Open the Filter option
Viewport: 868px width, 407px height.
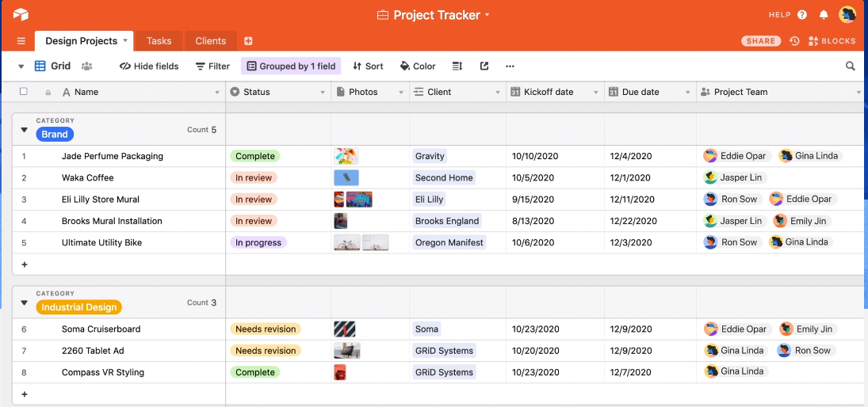click(212, 67)
